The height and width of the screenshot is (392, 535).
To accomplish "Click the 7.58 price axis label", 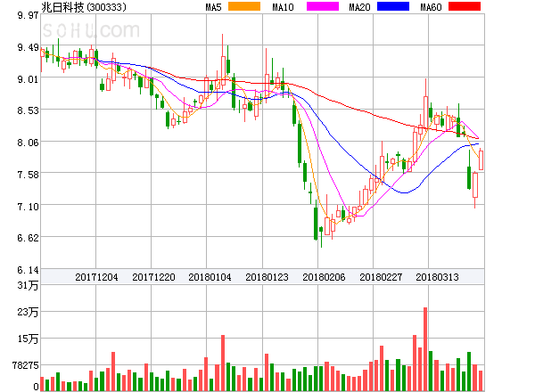I will [28, 175].
